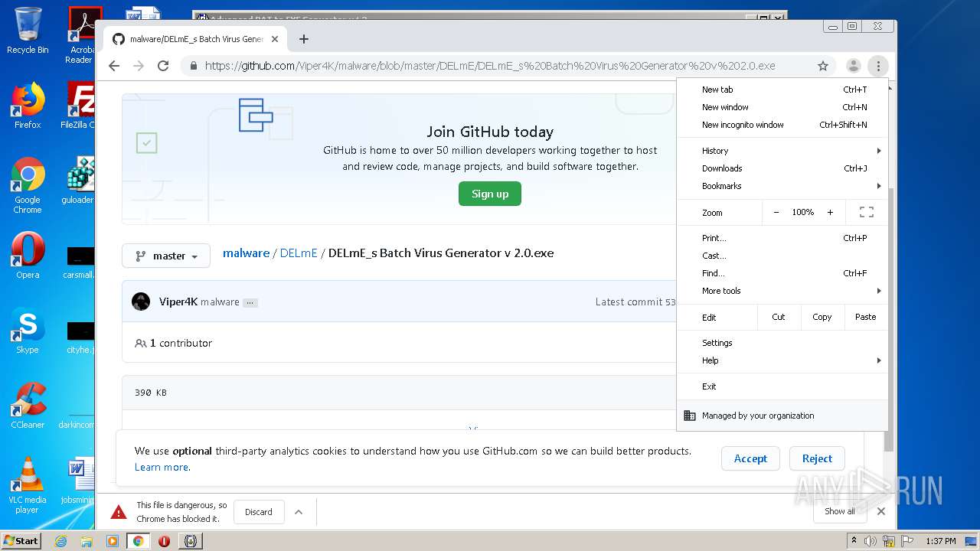980x551 pixels.
Task: Open Viper4K's avatar image
Action: click(141, 302)
